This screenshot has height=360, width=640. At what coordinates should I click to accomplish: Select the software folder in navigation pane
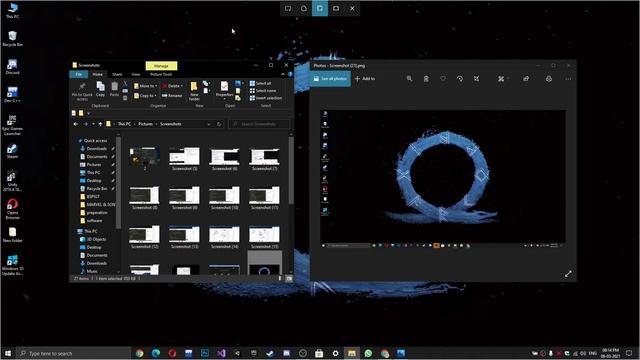pyautogui.click(x=94, y=220)
